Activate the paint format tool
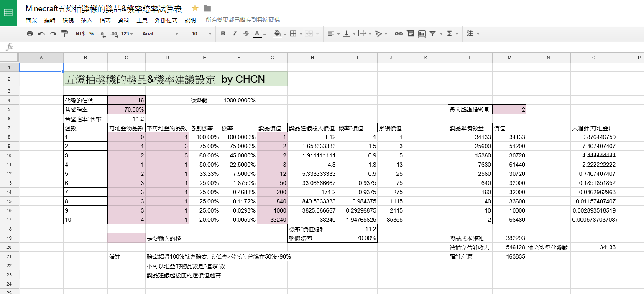Screen dimensions: 644x294 click(64, 34)
